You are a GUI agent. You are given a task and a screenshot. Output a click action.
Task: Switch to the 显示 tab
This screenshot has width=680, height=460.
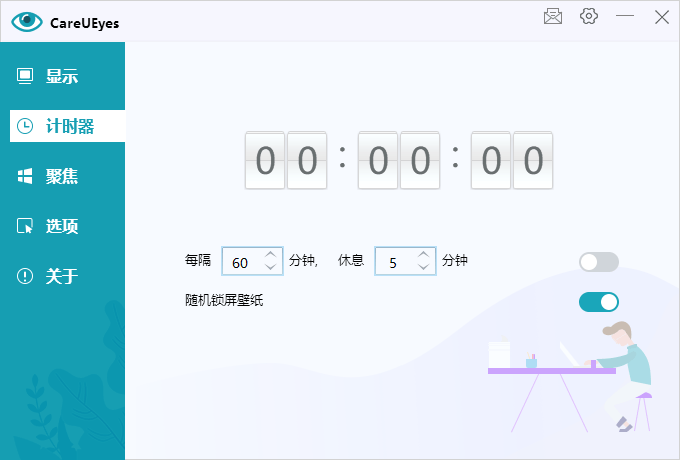click(62, 76)
